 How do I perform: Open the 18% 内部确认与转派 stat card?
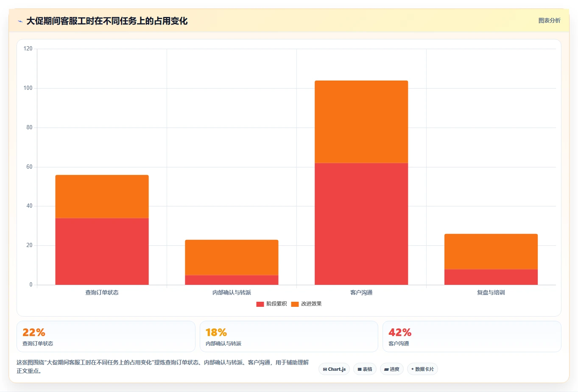pyautogui.click(x=289, y=336)
